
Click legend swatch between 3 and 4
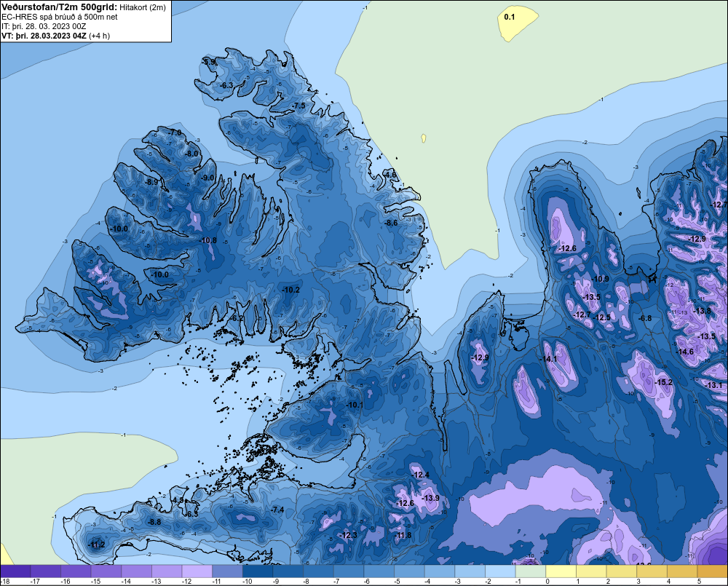click(x=652, y=571)
